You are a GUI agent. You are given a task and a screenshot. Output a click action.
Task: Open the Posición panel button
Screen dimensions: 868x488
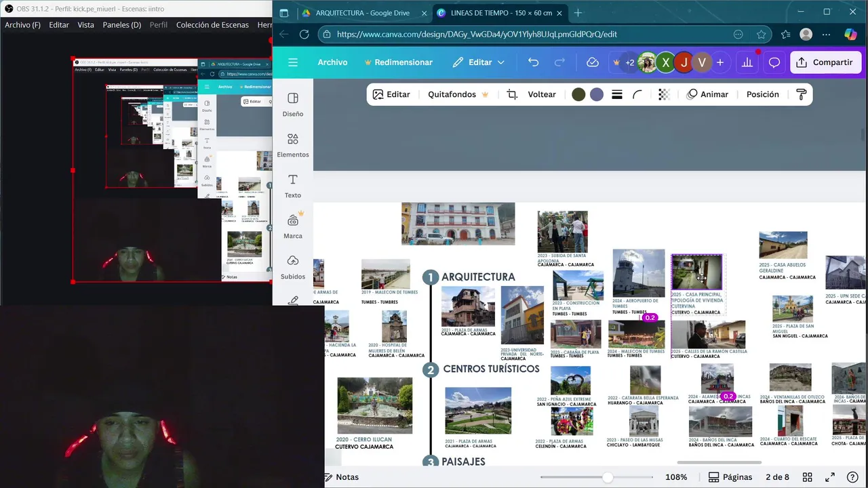763,95
